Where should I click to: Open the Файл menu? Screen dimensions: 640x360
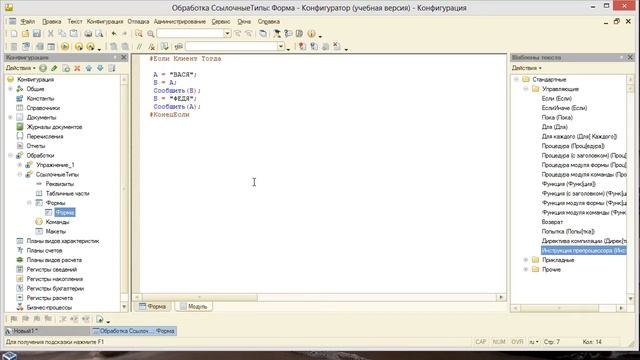(x=28, y=22)
